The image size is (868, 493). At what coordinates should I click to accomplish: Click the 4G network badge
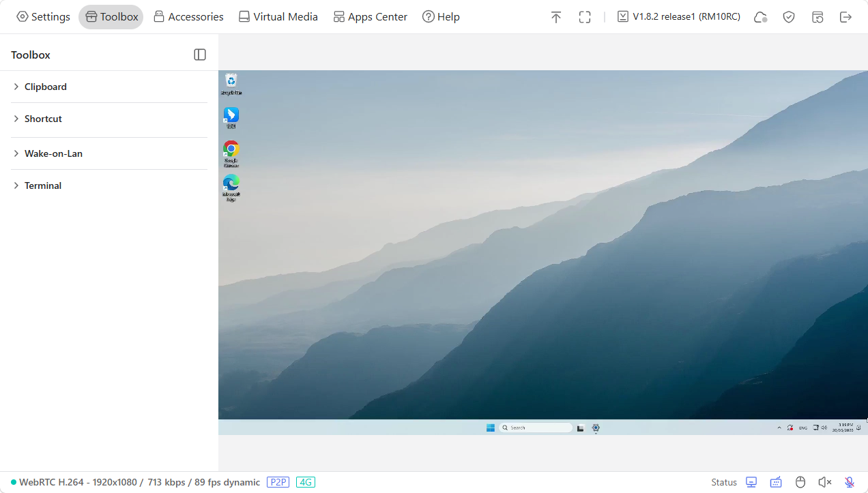(x=306, y=482)
